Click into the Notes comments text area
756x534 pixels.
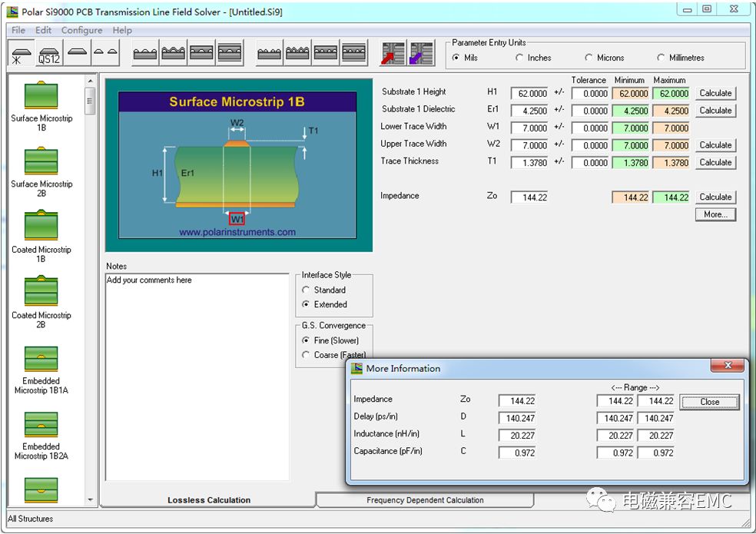tap(197, 376)
